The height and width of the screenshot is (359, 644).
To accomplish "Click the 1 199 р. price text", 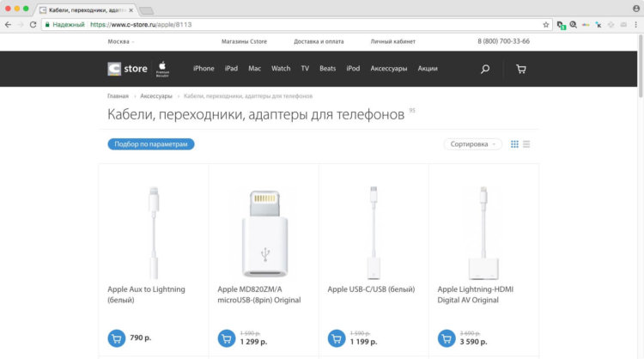I will pyautogui.click(x=363, y=342).
